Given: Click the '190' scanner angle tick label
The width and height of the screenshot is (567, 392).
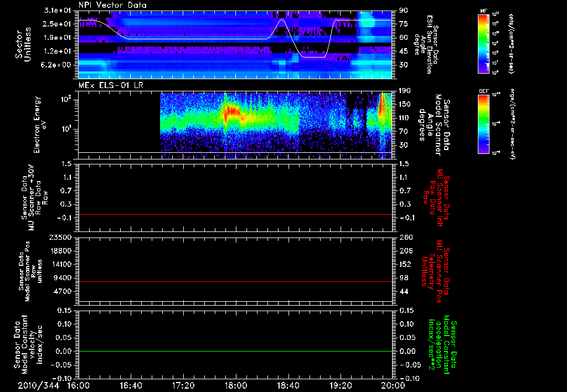Looking at the screenshot, I should 405,91.
